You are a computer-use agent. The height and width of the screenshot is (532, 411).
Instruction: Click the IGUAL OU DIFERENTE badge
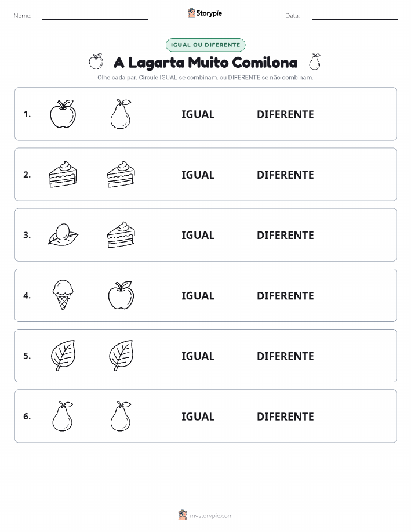[x=205, y=45]
